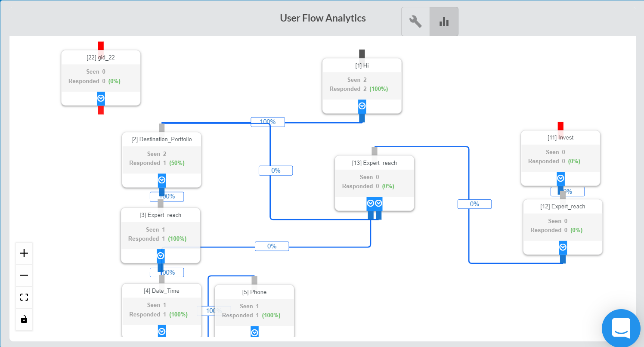Click the zoom in plus icon

24,253
